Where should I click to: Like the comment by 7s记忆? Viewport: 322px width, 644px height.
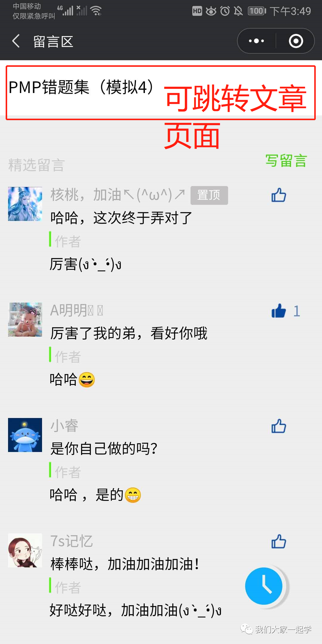pyautogui.click(x=279, y=541)
